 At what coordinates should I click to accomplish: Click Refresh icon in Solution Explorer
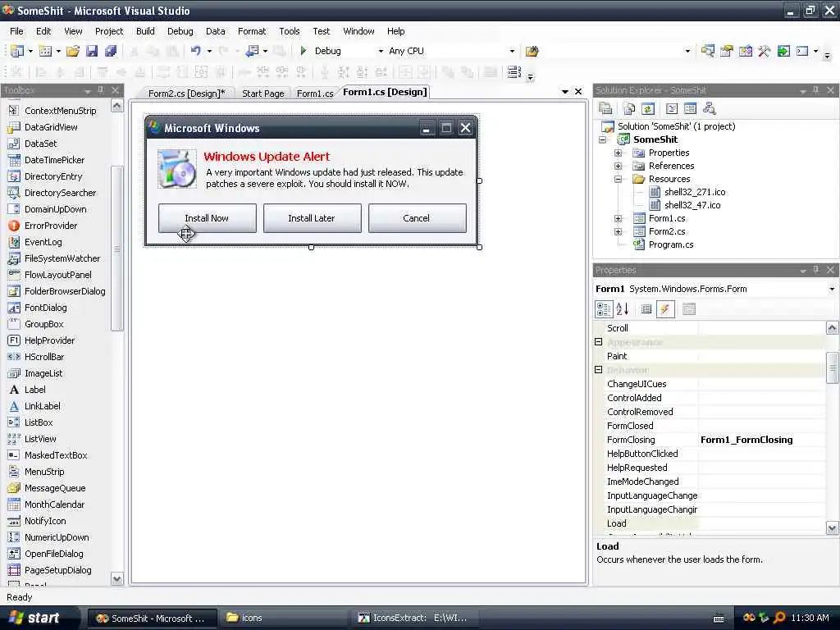(648, 109)
